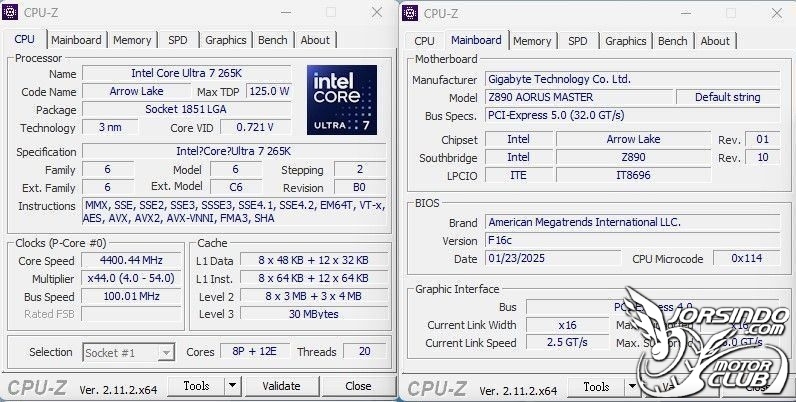Click the LPCIO value IT8696

click(x=634, y=175)
